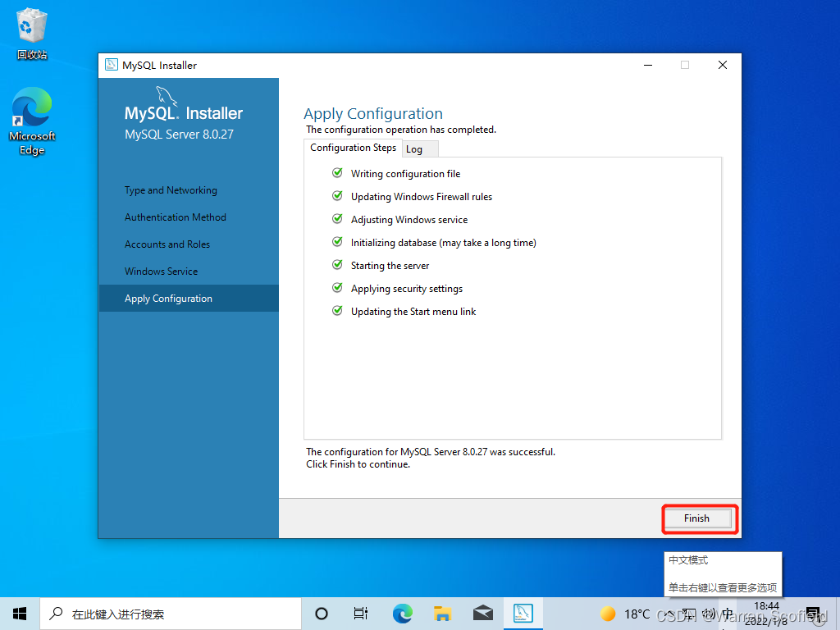Viewport: 840px width, 630px height.
Task: Launch Edge from the taskbar
Action: click(402, 614)
